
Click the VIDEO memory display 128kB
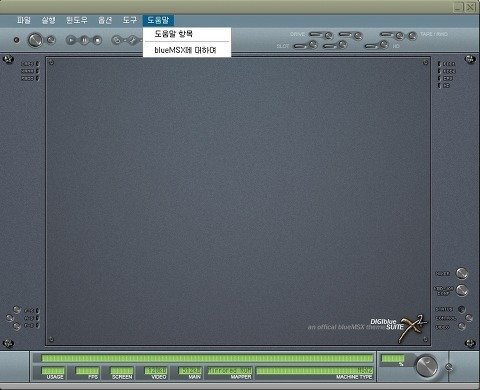point(156,371)
